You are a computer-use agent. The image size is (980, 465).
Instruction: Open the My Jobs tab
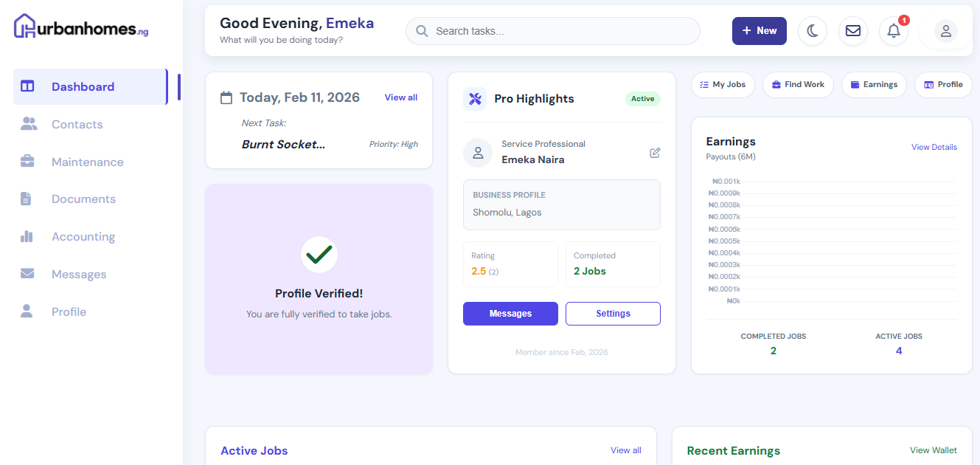pos(723,84)
